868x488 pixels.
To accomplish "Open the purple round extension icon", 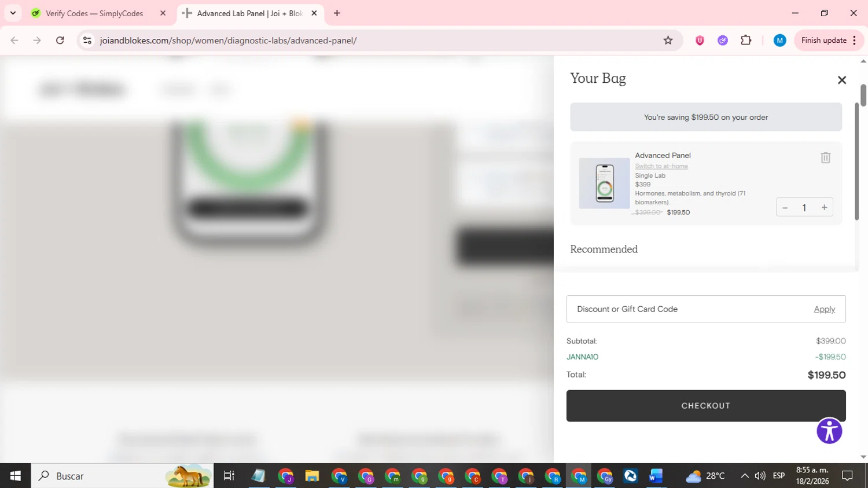I will tap(723, 41).
